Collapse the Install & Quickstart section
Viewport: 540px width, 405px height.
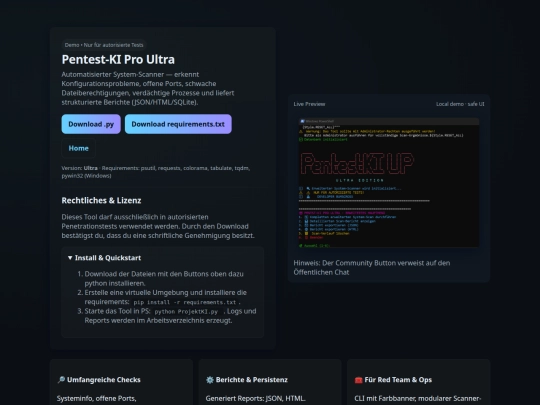(x=104, y=258)
